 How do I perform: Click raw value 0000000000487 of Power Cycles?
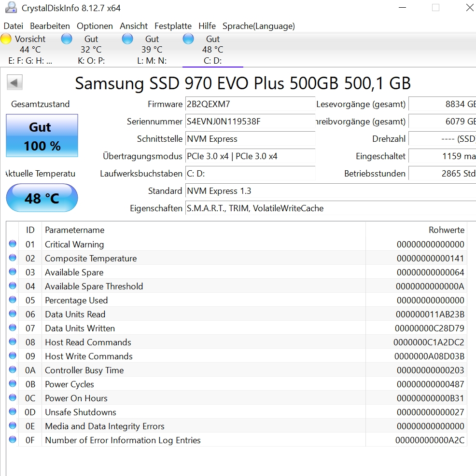coord(431,384)
